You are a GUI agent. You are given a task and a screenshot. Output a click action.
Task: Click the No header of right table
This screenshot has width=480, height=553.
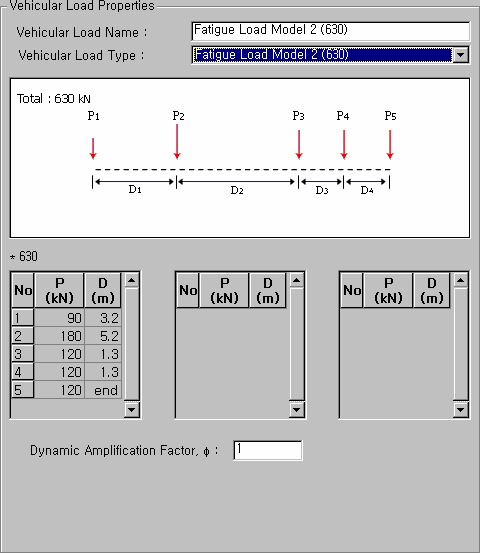coord(352,290)
